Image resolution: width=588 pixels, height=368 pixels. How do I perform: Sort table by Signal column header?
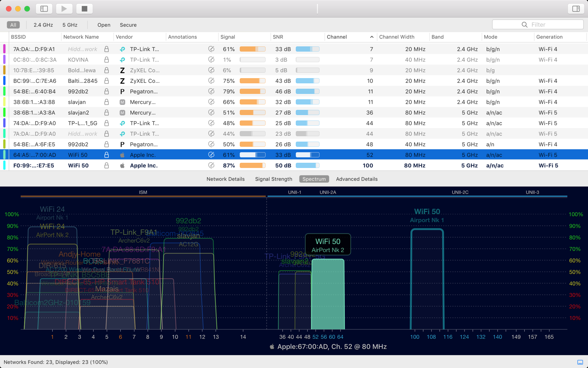(228, 37)
